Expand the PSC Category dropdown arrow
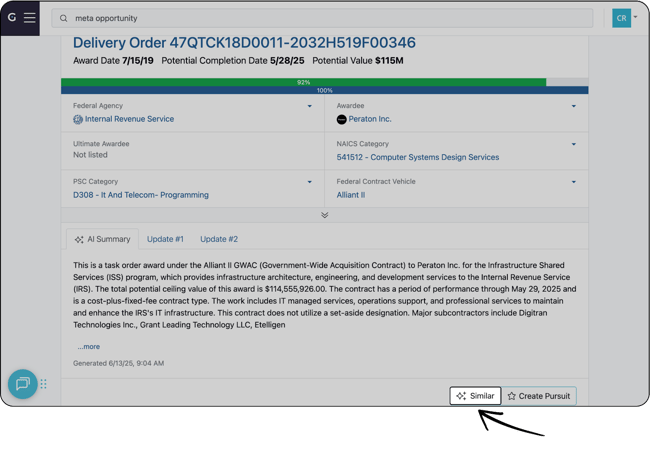This screenshot has height=450, width=650. (x=309, y=182)
